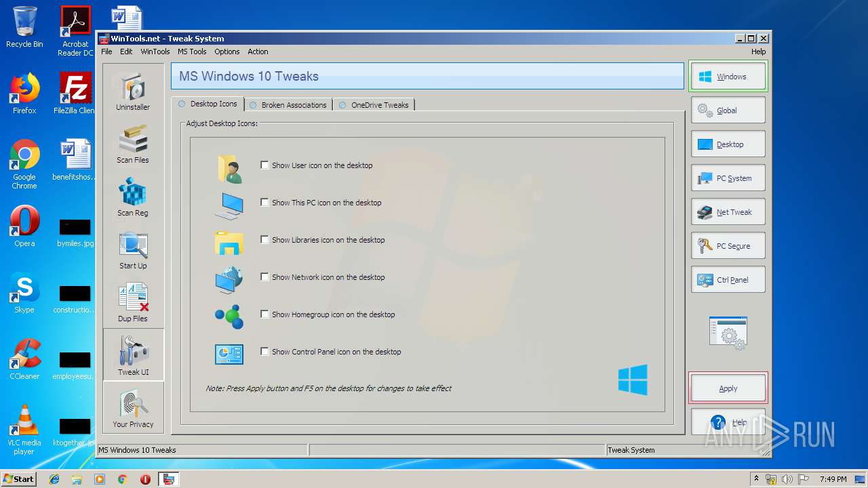868x488 pixels.
Task: Click the Help button with question mark
Action: click(x=728, y=422)
